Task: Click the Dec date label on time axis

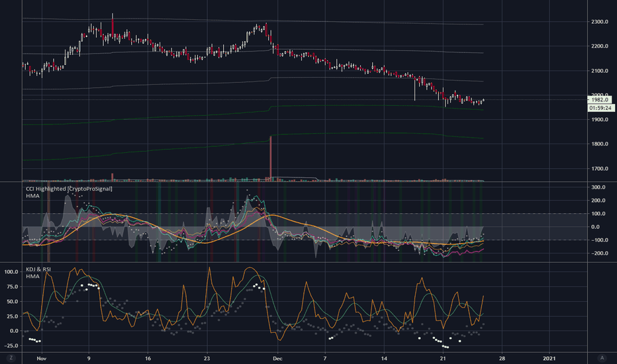Action: (x=277, y=359)
